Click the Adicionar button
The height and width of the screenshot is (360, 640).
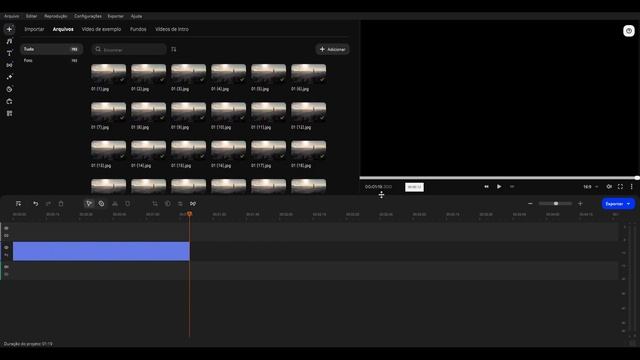pos(332,49)
